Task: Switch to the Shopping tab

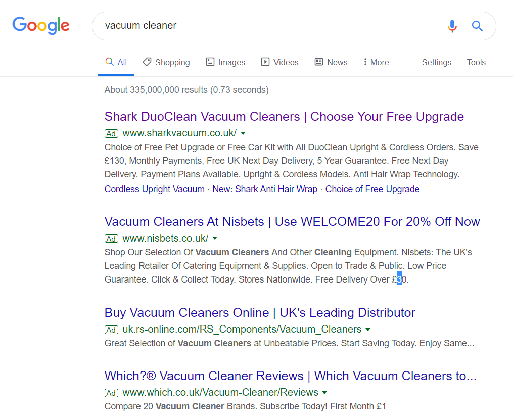Action: [166, 63]
